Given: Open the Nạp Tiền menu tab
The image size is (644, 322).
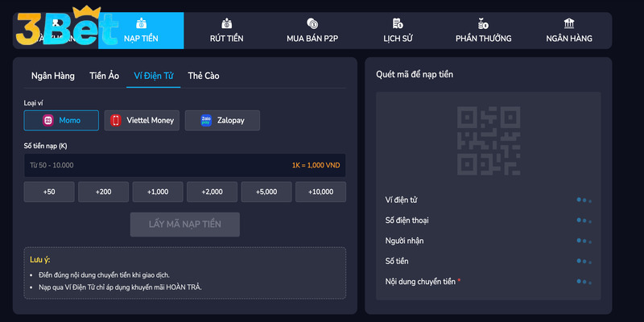Looking at the screenshot, I should point(141,31).
